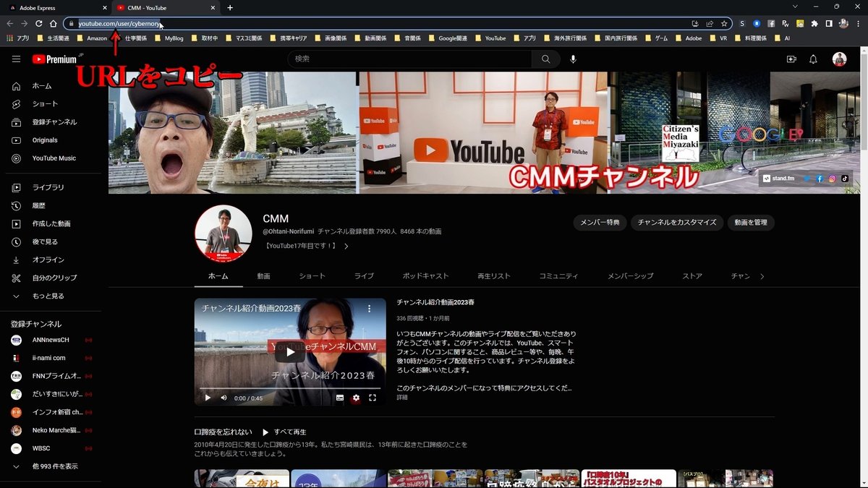
Task: Click the YouTube search input field
Action: [410, 59]
